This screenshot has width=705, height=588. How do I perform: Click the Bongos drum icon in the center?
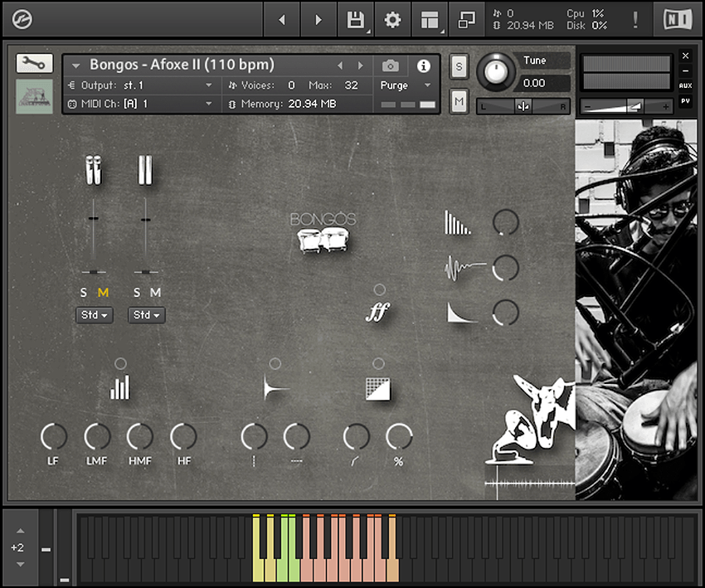[323, 240]
